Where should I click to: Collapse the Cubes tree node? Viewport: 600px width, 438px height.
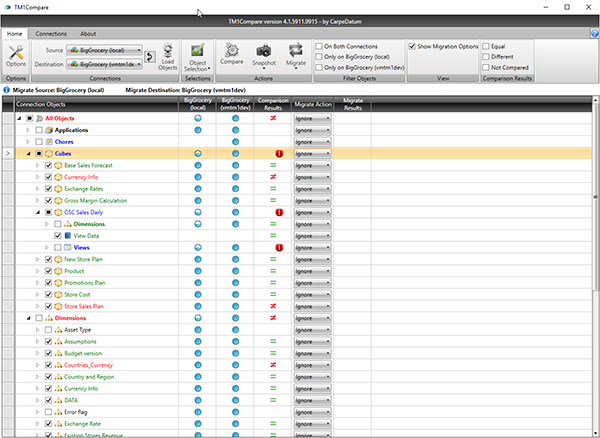click(x=28, y=154)
